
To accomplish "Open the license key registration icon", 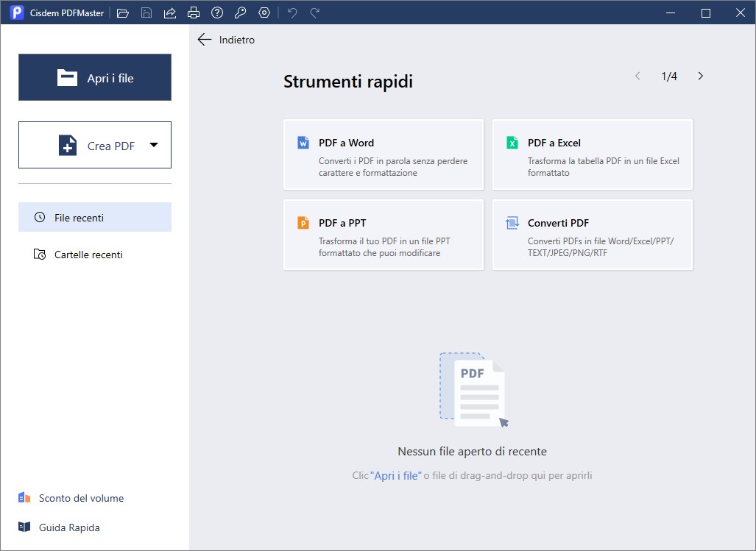I will pyautogui.click(x=240, y=12).
